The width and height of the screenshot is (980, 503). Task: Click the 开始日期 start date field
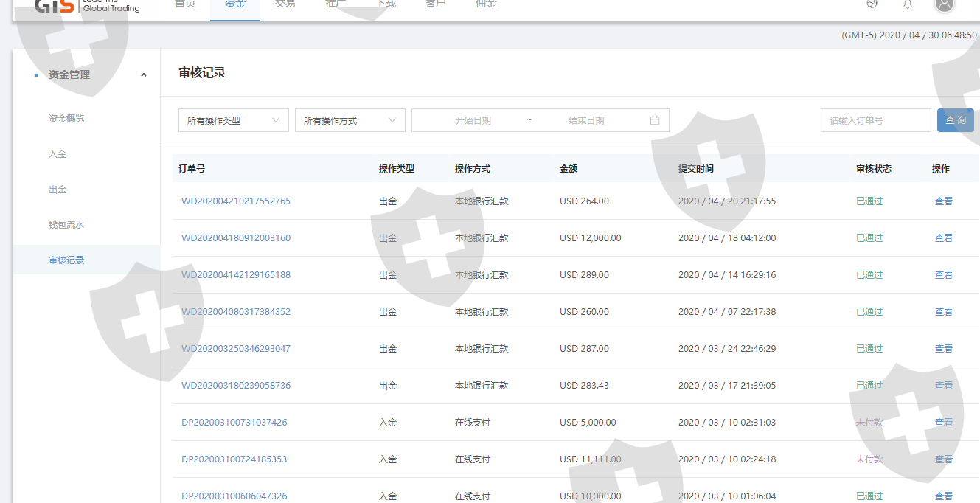(x=473, y=120)
